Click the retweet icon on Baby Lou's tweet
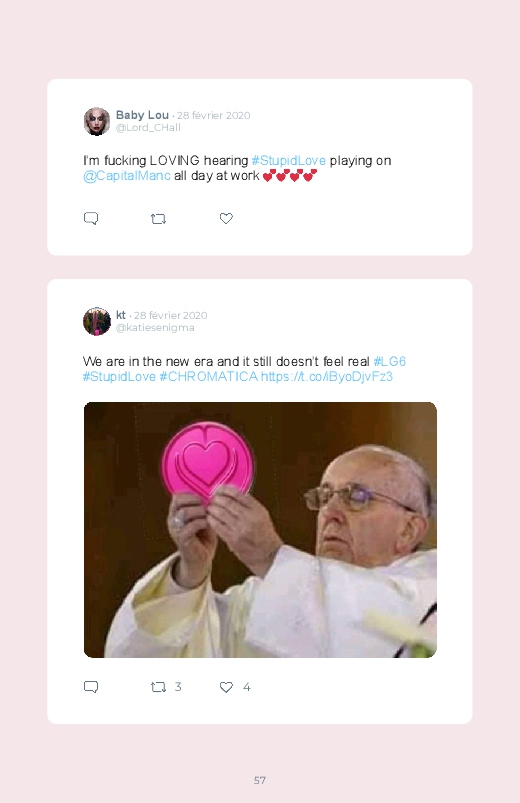The height and width of the screenshot is (803, 520). (158, 219)
